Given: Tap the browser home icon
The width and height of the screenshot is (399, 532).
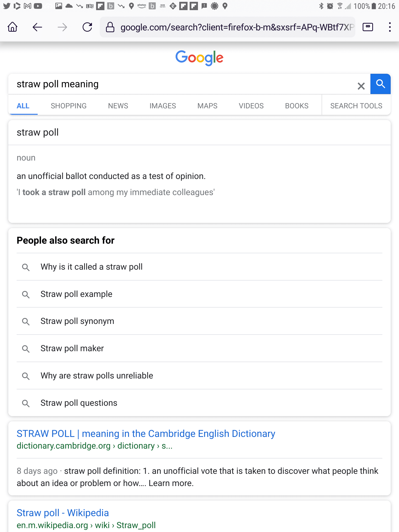Looking at the screenshot, I should 12,27.
